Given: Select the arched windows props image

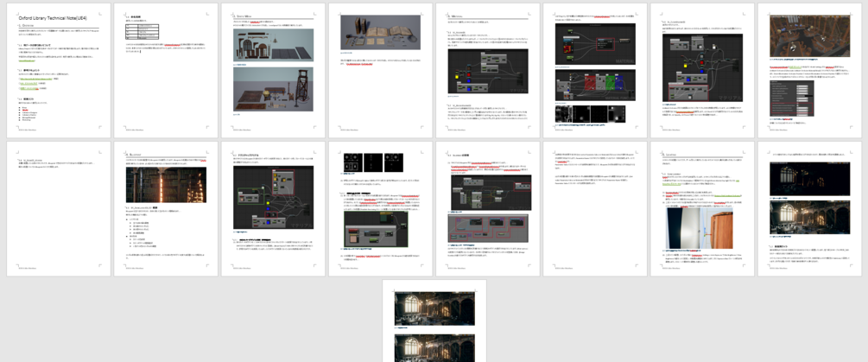Looking at the screenshot, I should (x=273, y=45).
